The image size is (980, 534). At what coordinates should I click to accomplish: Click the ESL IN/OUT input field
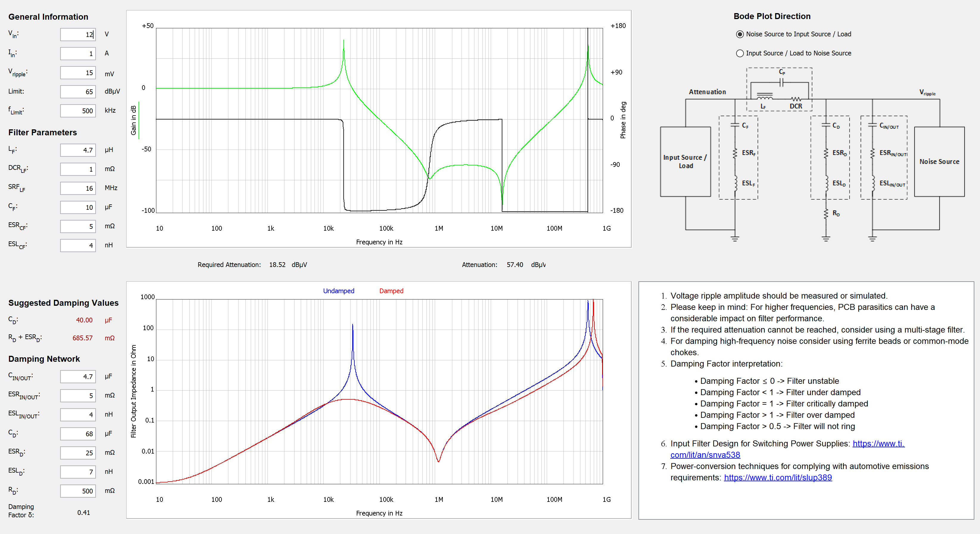(x=78, y=415)
